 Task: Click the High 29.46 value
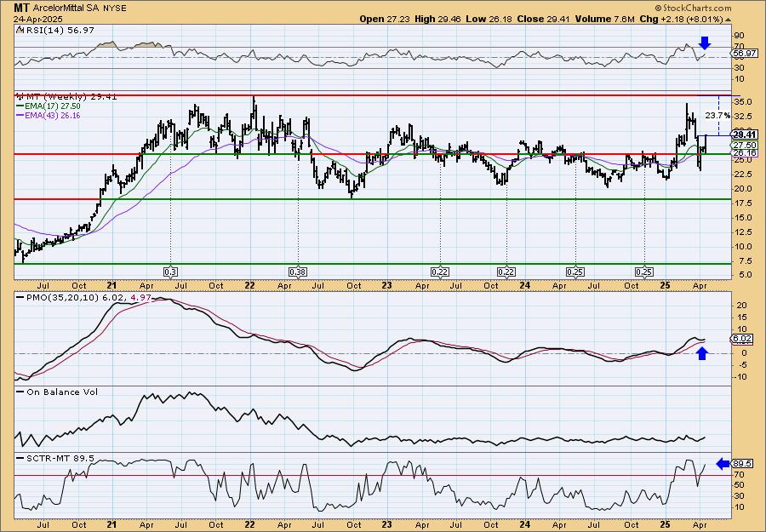click(437, 19)
